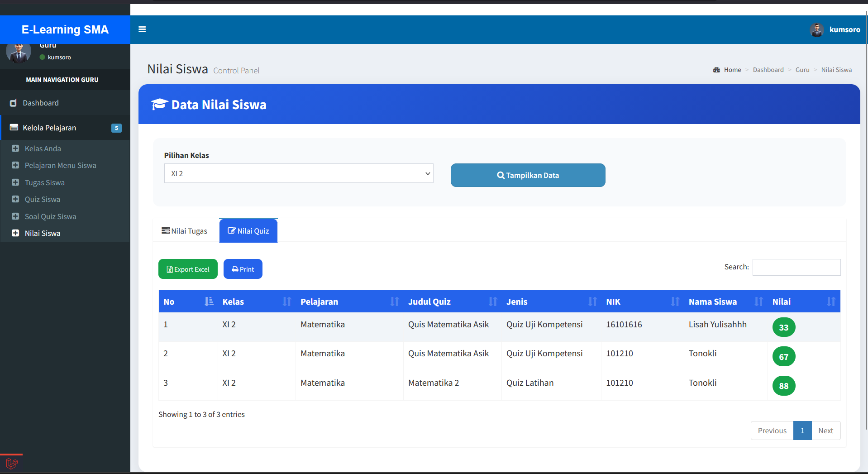Select the Nilai Quiz tab
Image resolution: width=868 pixels, height=474 pixels.
click(x=248, y=231)
